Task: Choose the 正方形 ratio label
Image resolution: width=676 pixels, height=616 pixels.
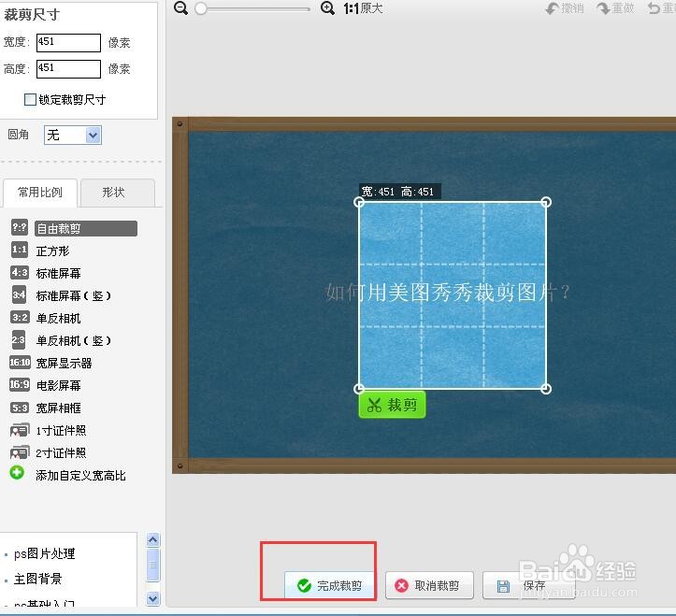Action: (x=52, y=251)
